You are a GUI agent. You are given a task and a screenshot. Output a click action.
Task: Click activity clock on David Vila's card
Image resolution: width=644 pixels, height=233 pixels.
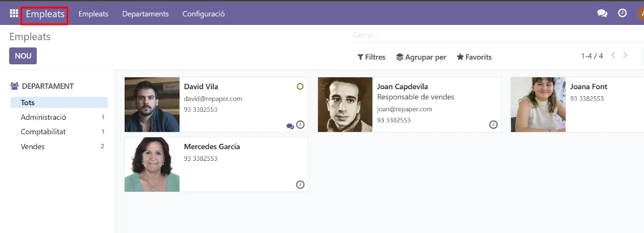point(300,125)
